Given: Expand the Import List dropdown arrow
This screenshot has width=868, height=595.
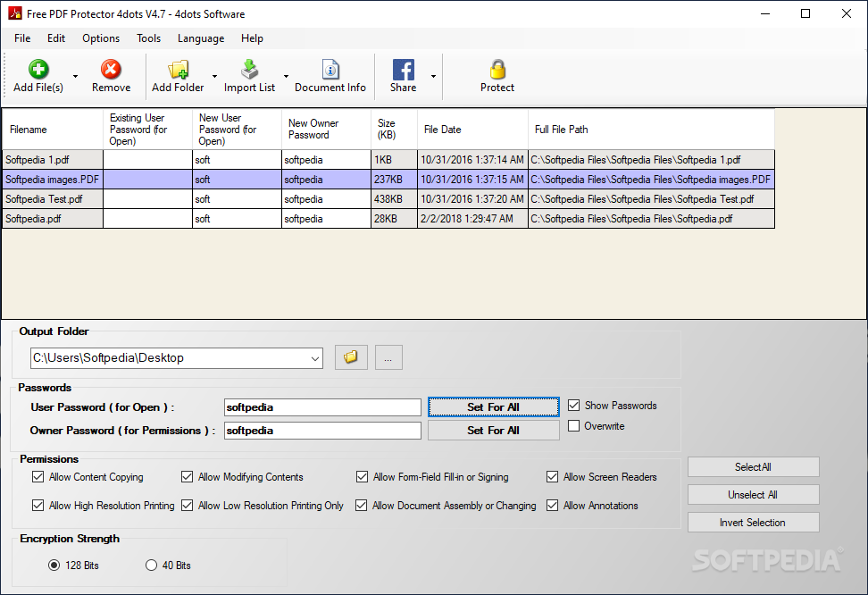Looking at the screenshot, I should pos(286,77).
